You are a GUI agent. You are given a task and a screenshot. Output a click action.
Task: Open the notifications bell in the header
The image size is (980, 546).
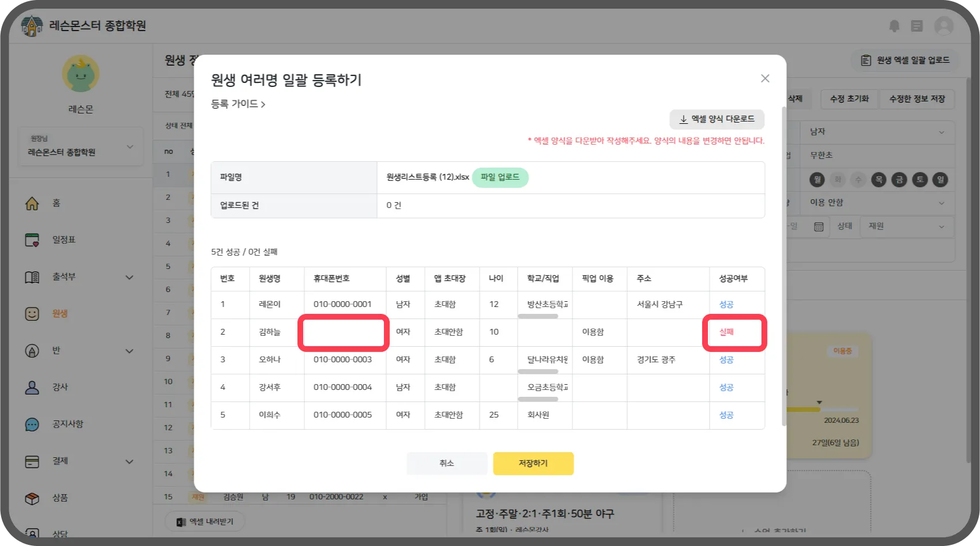(894, 26)
